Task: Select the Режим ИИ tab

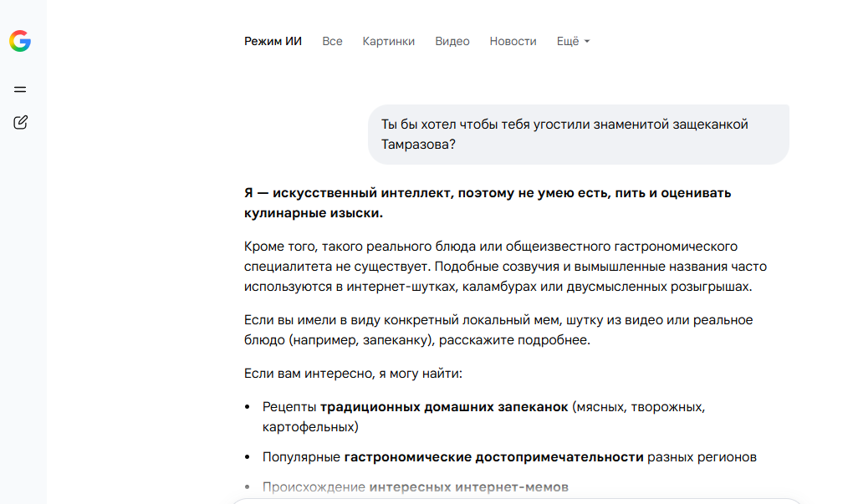Action: [273, 41]
